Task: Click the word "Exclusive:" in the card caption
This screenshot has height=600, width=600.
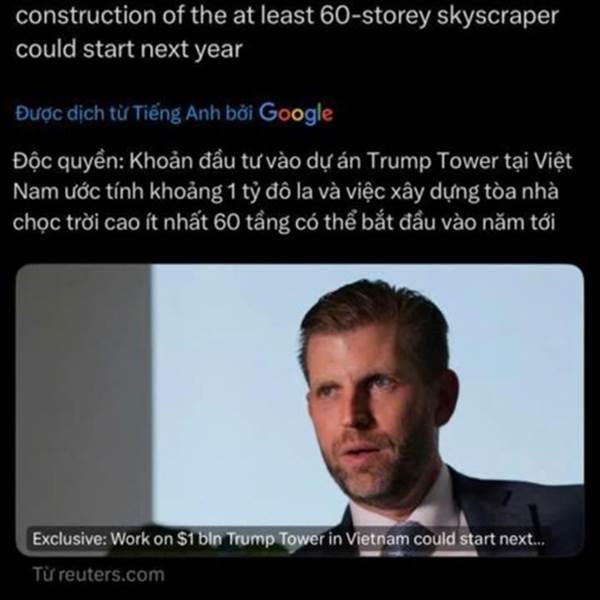Action: pos(69,539)
